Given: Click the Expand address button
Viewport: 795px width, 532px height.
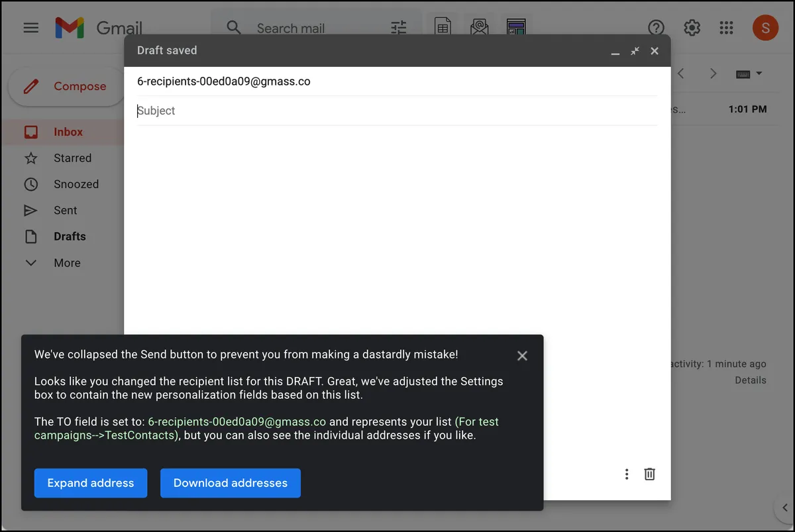Looking at the screenshot, I should 91,483.
